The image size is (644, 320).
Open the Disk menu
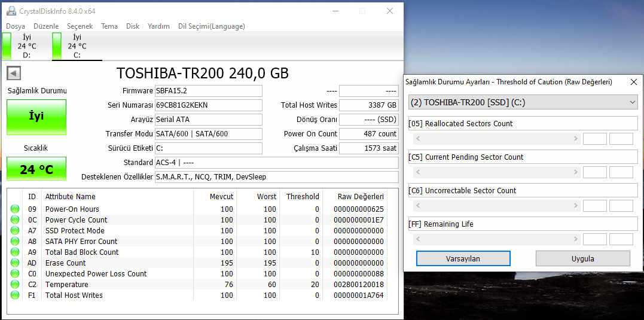(x=133, y=26)
